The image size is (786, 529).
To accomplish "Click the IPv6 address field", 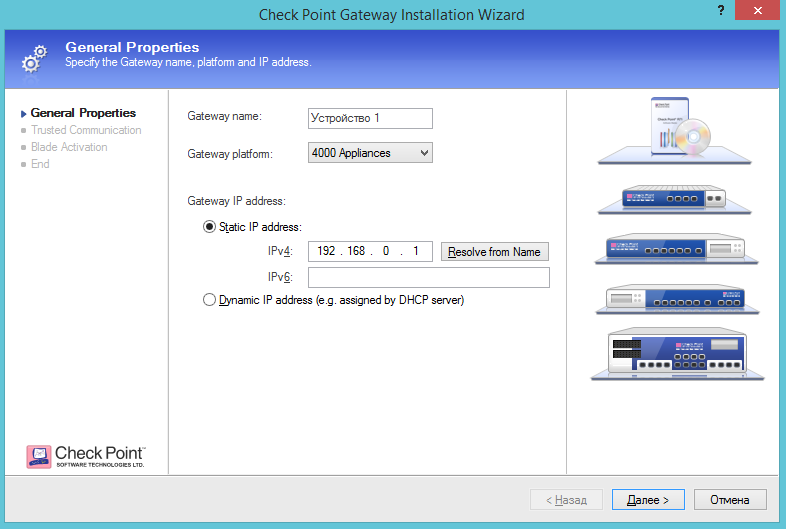I will click(x=429, y=277).
